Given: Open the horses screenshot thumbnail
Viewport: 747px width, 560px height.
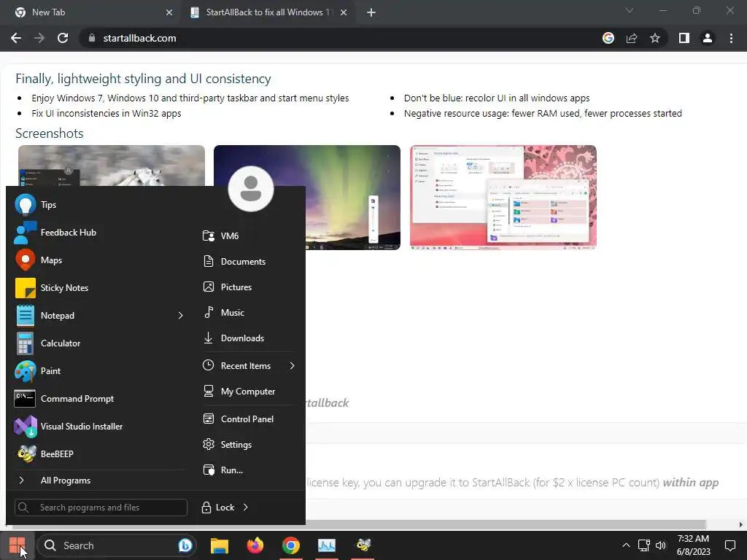Looking at the screenshot, I should [x=112, y=166].
